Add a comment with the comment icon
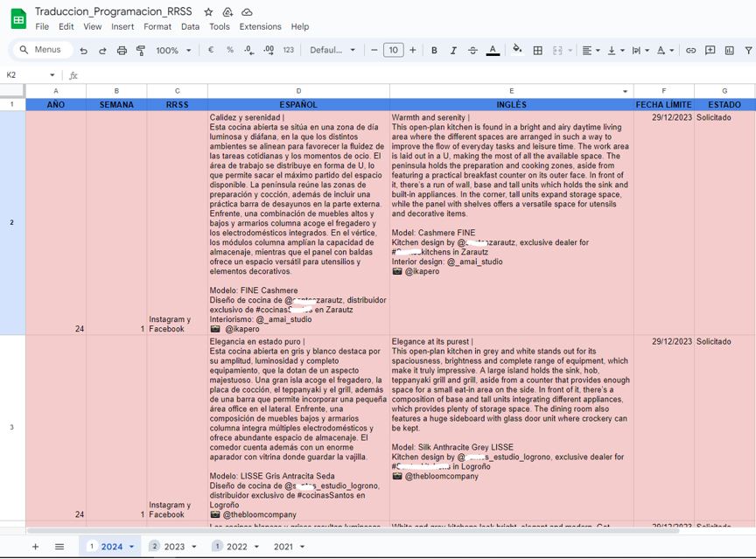Image resolution: width=756 pixels, height=559 pixels. tap(710, 50)
